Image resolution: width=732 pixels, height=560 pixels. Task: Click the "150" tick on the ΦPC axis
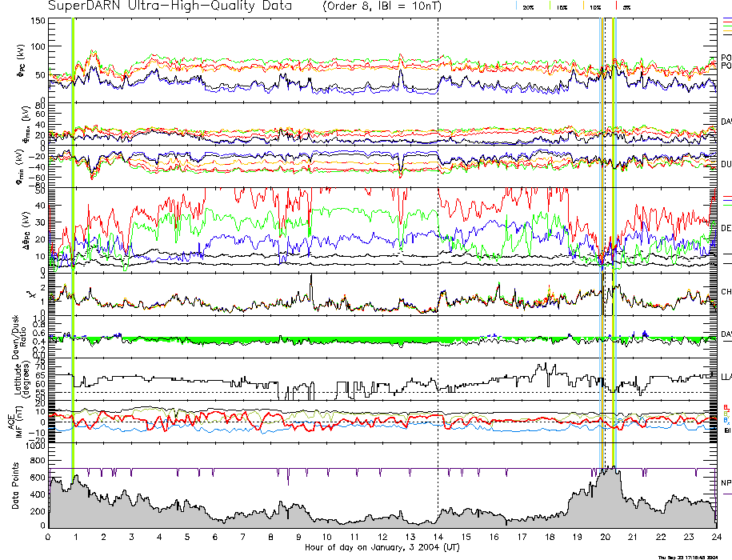point(38,21)
